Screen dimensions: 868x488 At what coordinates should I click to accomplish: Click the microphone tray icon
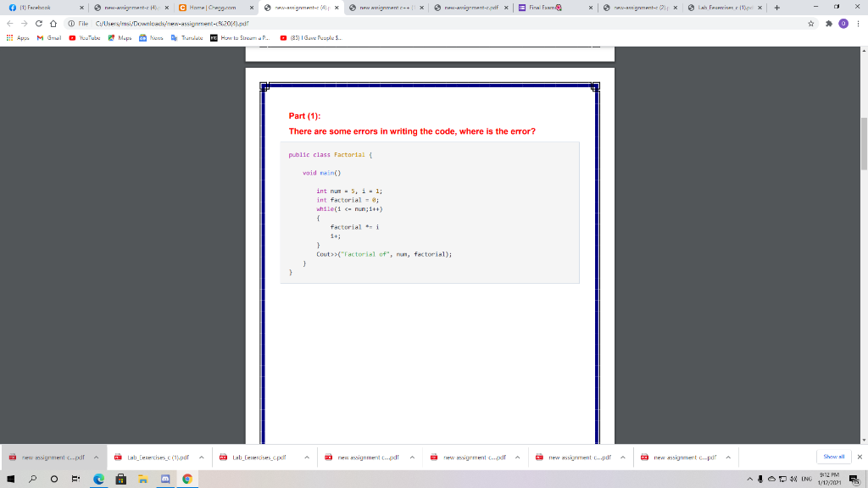tap(760, 480)
